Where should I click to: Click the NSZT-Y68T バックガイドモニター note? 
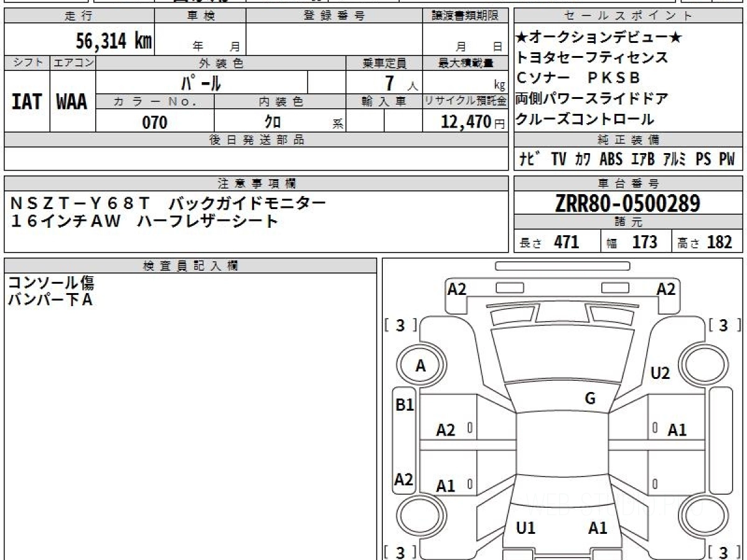click(167, 203)
